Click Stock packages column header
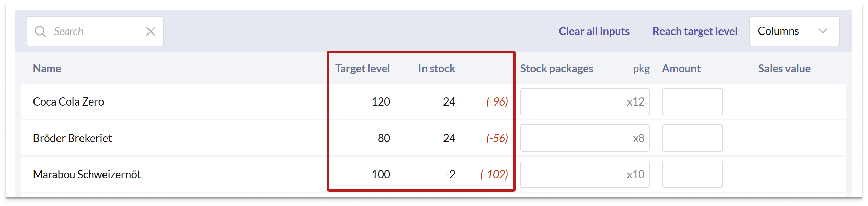Image resolution: width=868 pixels, height=206 pixels. tap(556, 69)
